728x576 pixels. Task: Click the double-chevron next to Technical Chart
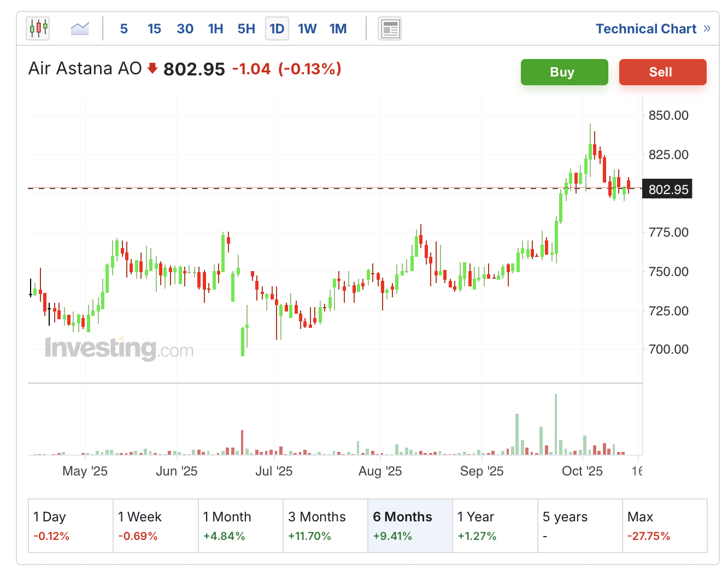(707, 28)
